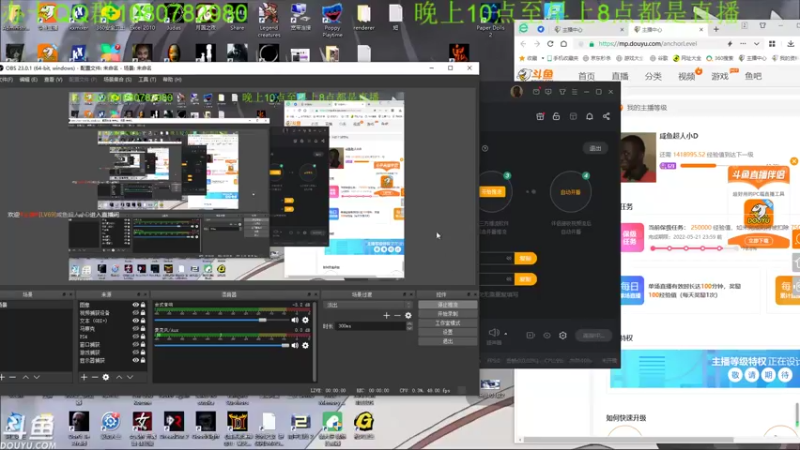Show the first stream key field's hidden text
This screenshot has width=800, height=450.
[x=509, y=258]
